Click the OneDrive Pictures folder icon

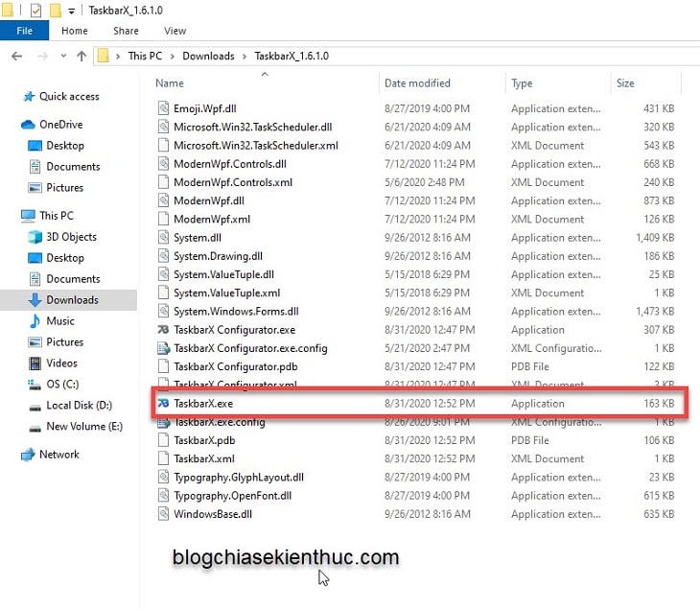[35, 188]
